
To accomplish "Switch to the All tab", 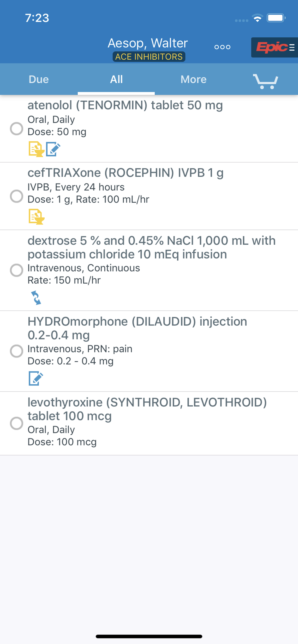I will tap(116, 79).
